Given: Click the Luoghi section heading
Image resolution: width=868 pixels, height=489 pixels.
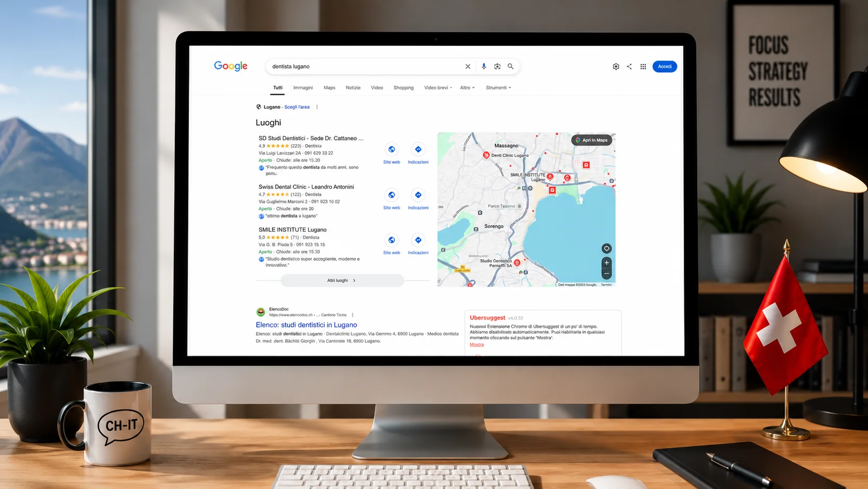Looking at the screenshot, I should pos(268,123).
